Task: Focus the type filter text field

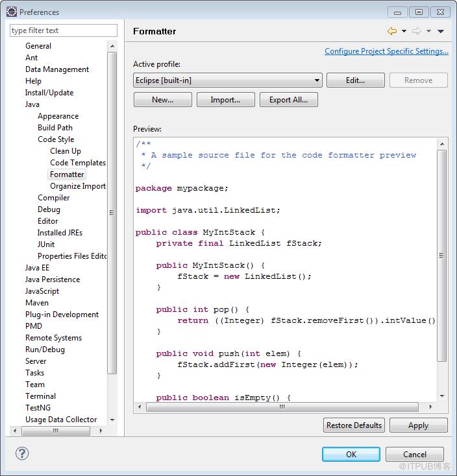Action: (x=64, y=30)
